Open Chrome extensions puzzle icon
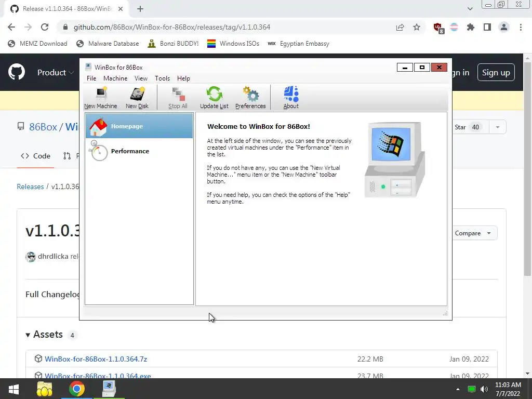The image size is (532, 399). tap(470, 27)
